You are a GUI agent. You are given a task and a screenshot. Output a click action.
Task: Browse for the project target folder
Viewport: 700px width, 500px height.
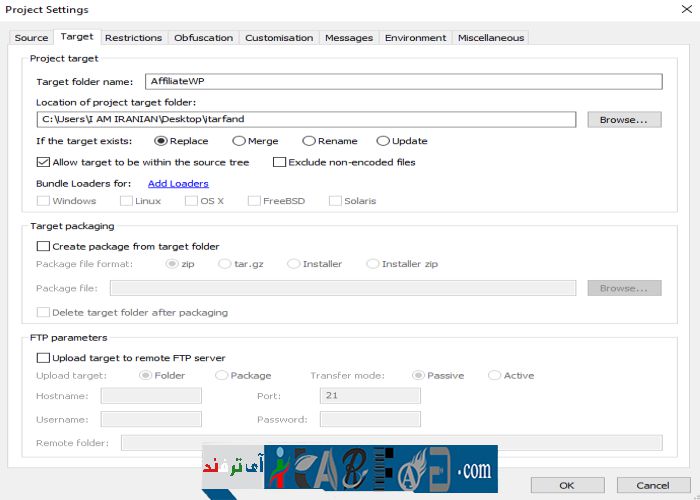click(624, 120)
